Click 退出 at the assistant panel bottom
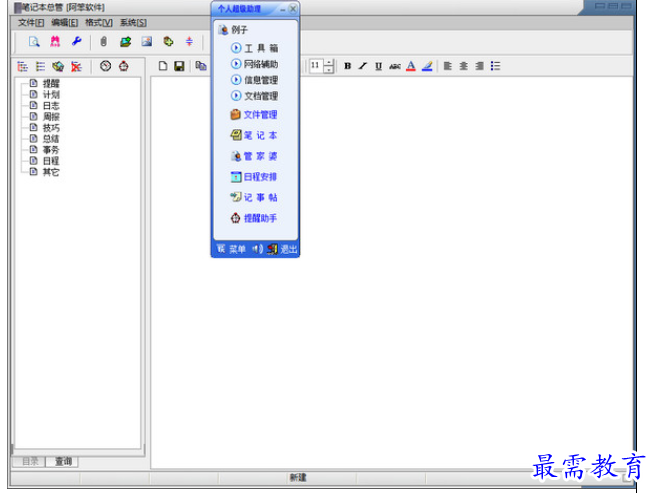This screenshot has width=654, height=498. (289, 249)
